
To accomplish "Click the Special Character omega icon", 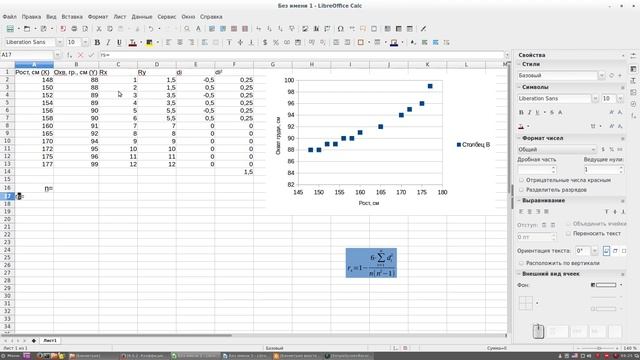I will [x=340, y=29].
